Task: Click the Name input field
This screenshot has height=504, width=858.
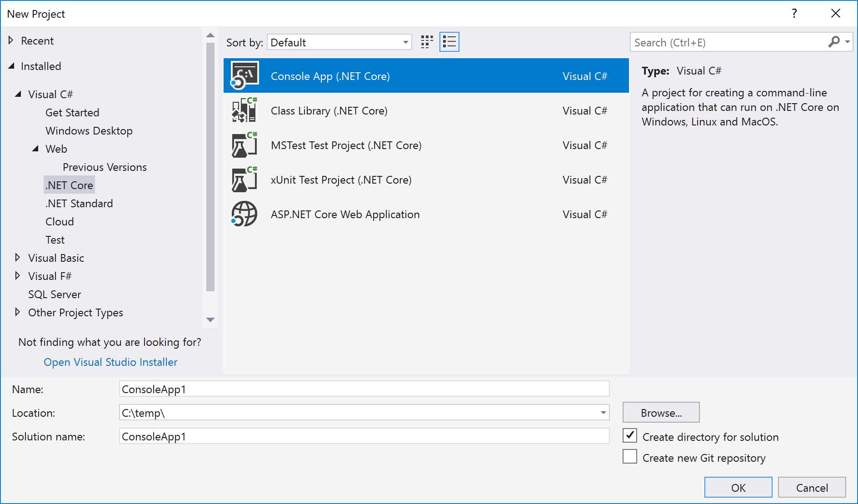Action: click(x=364, y=389)
